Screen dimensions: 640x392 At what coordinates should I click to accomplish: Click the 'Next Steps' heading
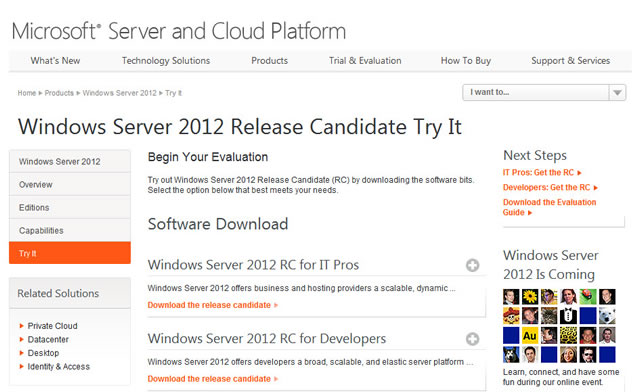[535, 156]
